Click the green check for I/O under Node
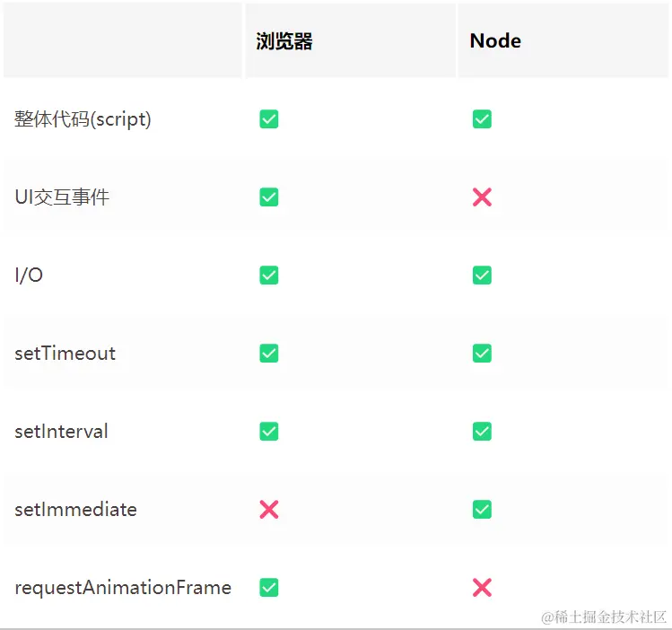 [482, 276]
